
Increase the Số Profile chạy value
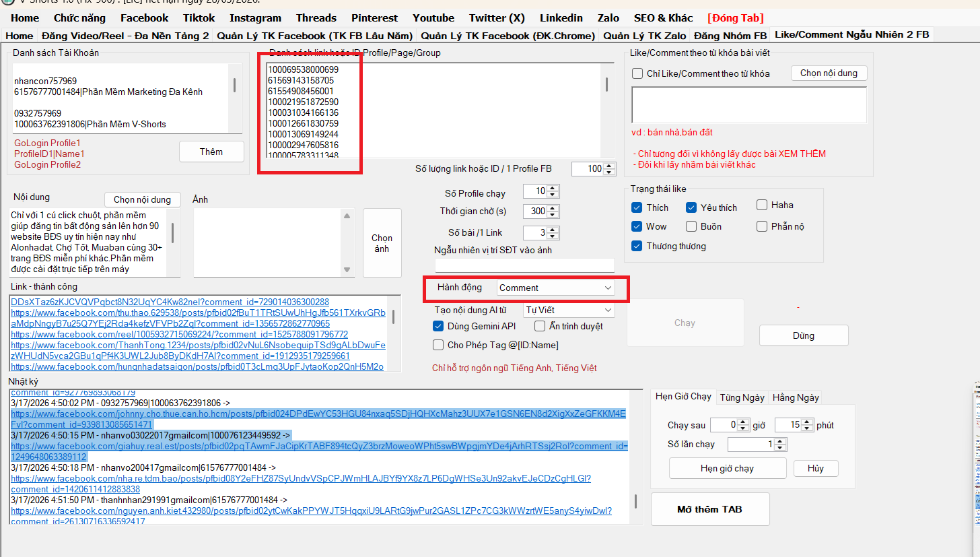(x=553, y=188)
